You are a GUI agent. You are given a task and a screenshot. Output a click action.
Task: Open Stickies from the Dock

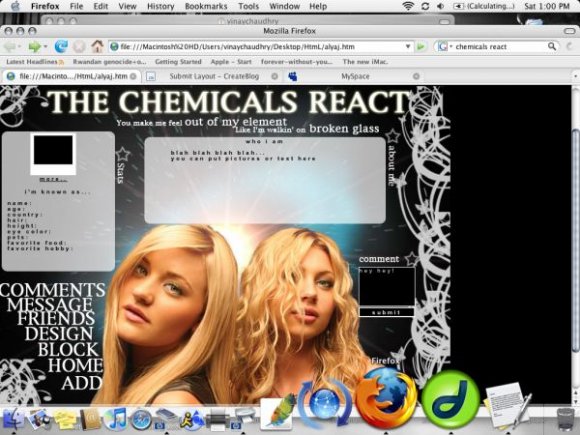[65, 420]
